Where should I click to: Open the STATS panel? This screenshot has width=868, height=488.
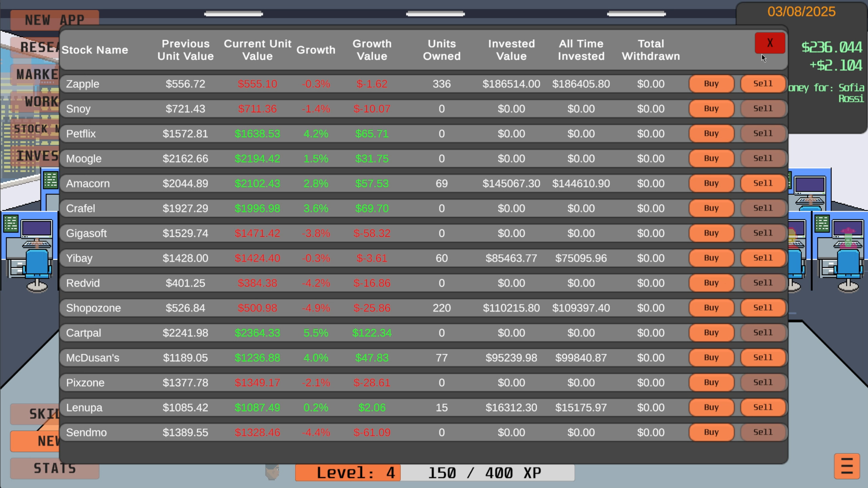pyautogui.click(x=54, y=468)
